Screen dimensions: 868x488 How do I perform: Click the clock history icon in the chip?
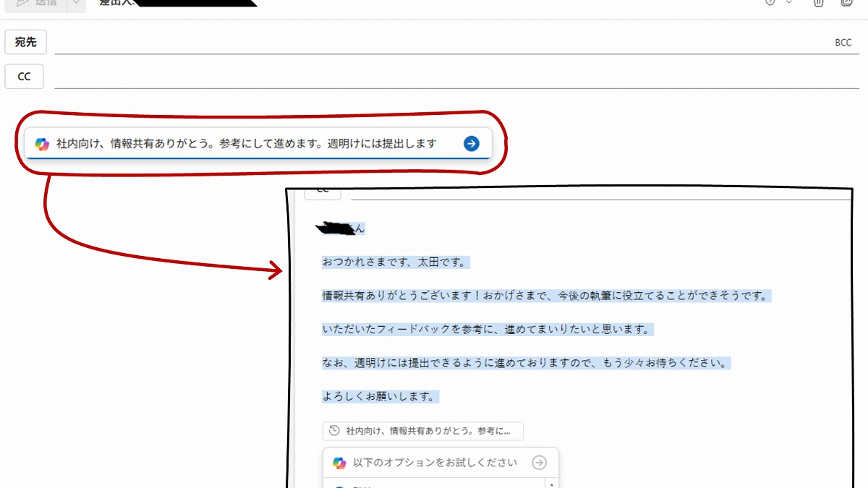pyautogui.click(x=334, y=431)
